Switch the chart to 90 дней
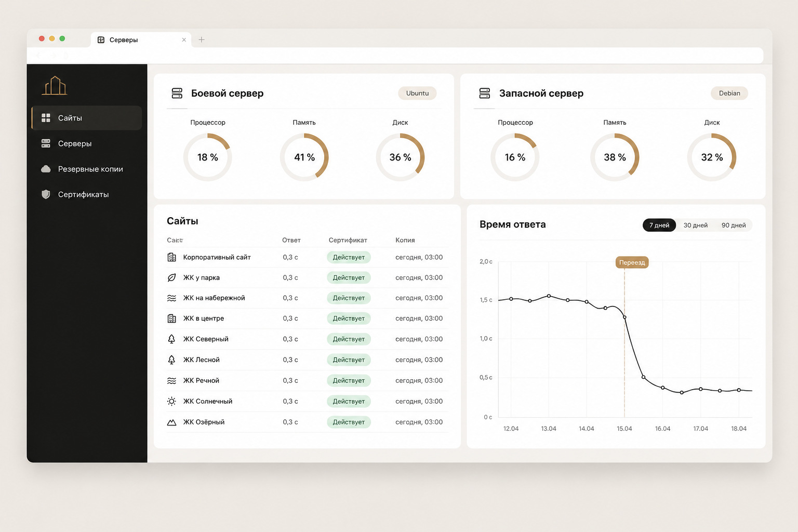 coord(734,225)
